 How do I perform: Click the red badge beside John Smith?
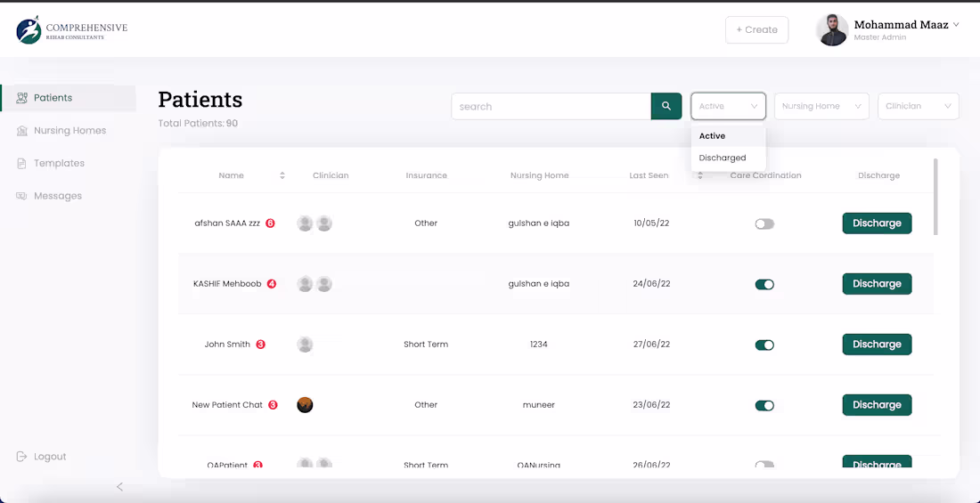pos(261,345)
